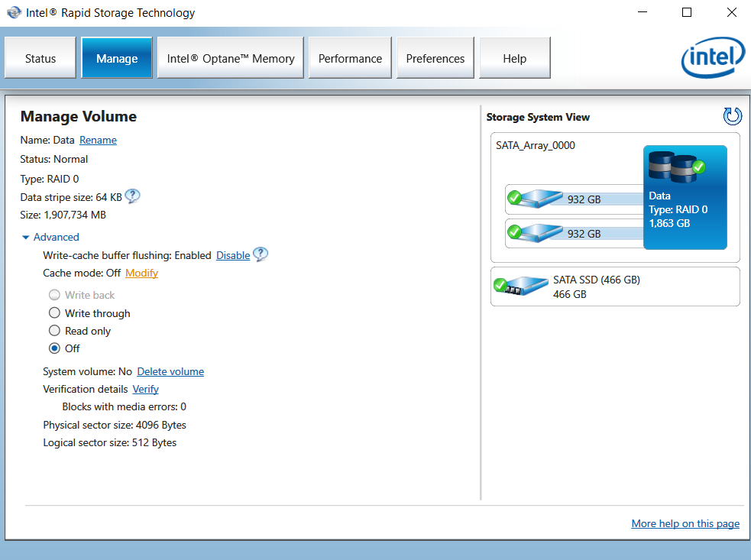Open the Intel Optane Memory tab
The height and width of the screenshot is (560, 751).
(231, 58)
